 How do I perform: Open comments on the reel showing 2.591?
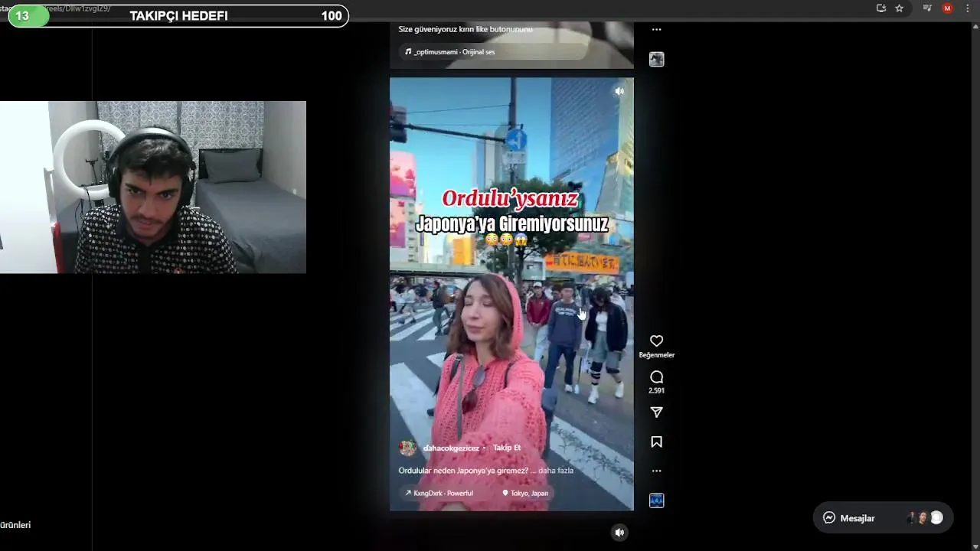tap(656, 377)
